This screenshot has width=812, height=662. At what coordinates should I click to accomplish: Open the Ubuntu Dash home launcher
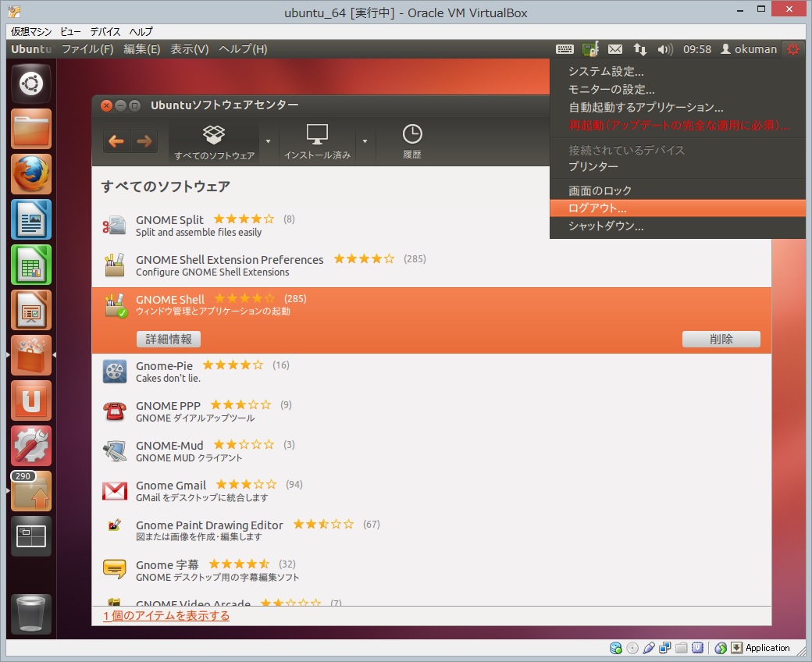(31, 84)
